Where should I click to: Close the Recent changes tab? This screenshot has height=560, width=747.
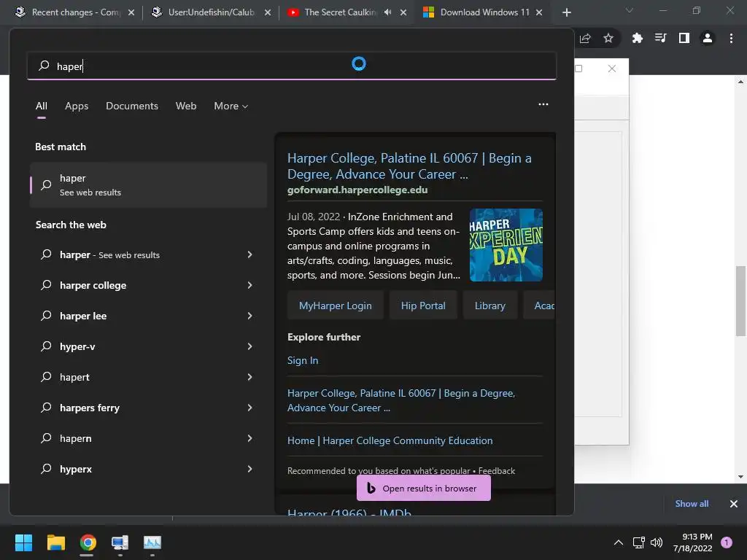(131, 12)
